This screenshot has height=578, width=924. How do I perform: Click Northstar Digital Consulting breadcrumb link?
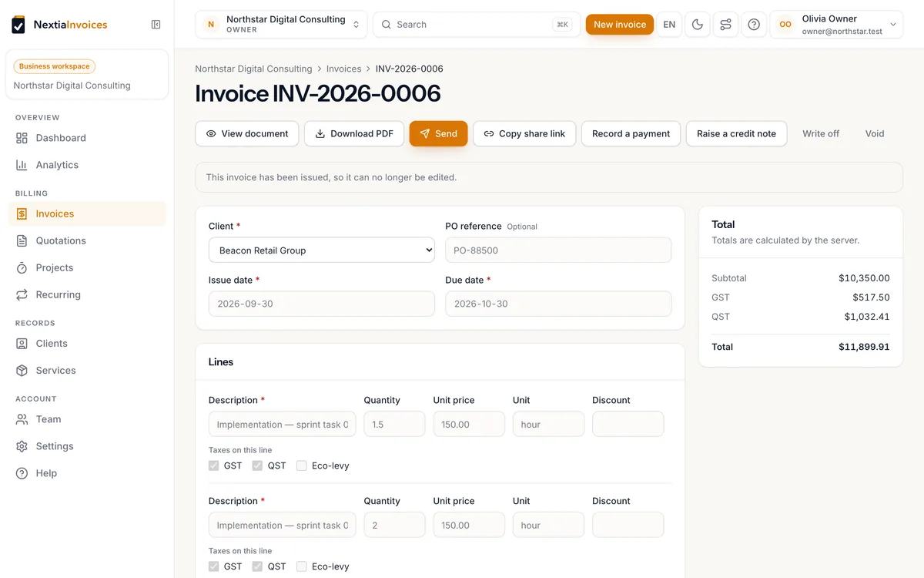coord(253,69)
